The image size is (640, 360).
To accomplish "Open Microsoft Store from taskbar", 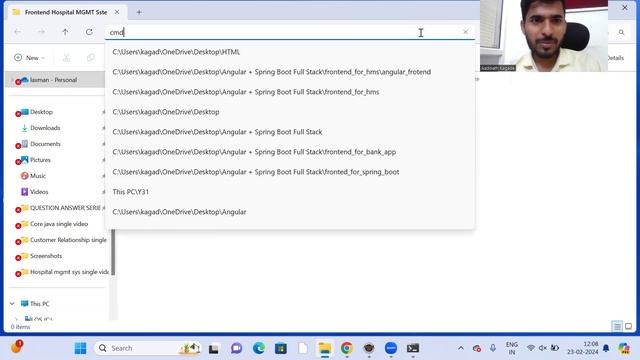I will (x=281, y=348).
